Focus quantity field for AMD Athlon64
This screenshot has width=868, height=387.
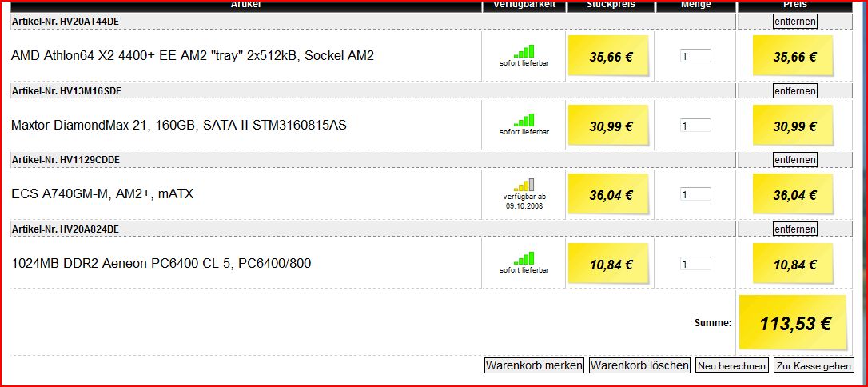695,56
